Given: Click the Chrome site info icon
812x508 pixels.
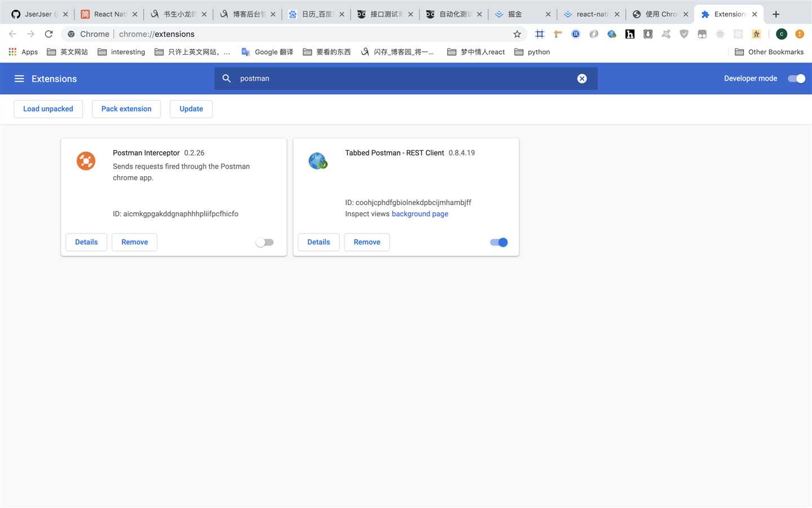Looking at the screenshot, I should [71, 34].
